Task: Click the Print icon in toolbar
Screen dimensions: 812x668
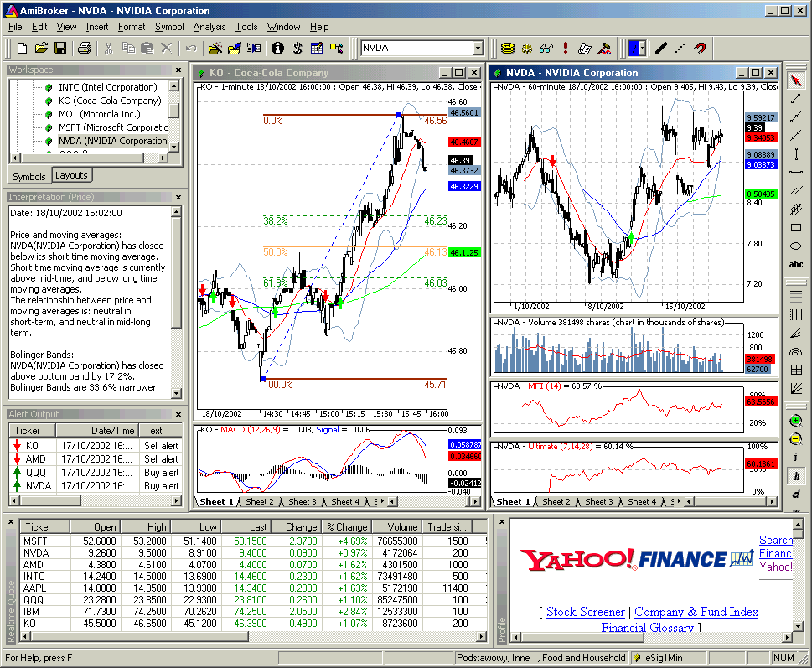Action: (x=85, y=49)
